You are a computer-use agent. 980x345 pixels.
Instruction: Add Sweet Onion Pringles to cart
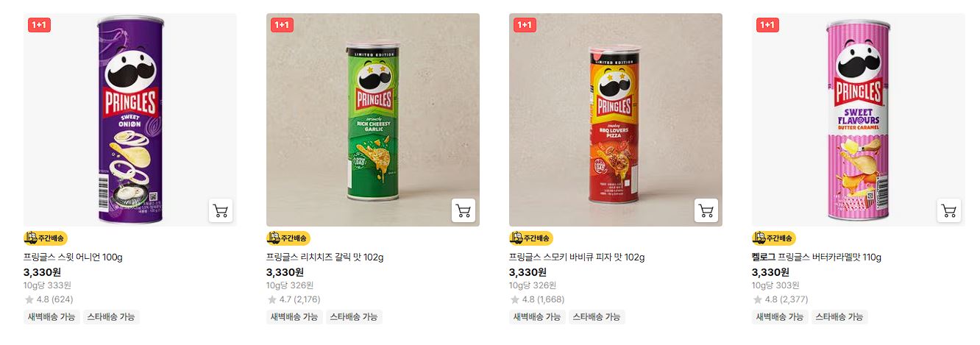[221, 210]
